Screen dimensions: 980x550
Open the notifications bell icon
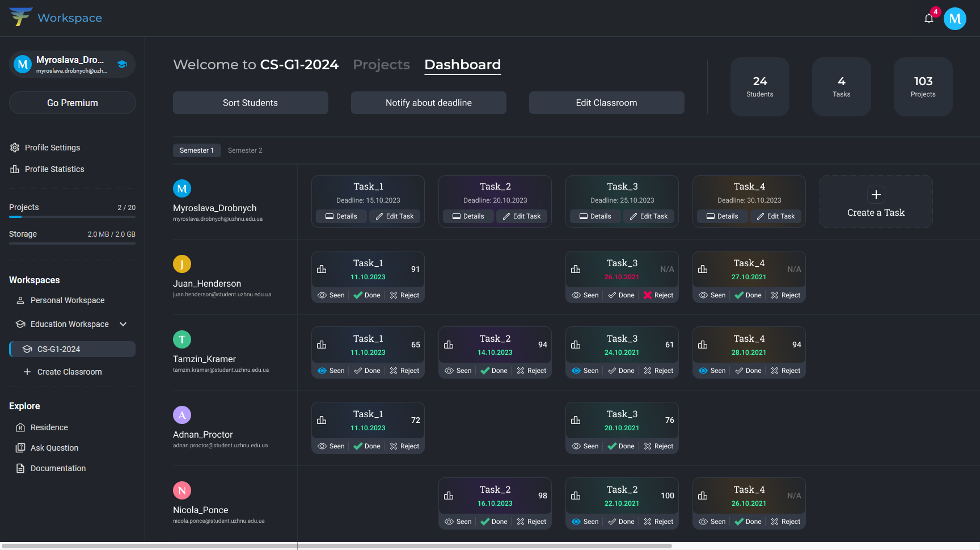coord(928,19)
